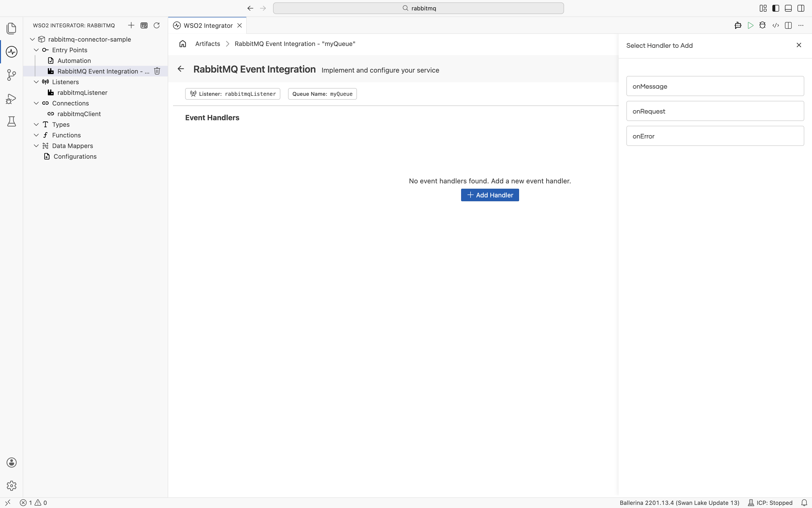Screen dimensions: 812x508
Task: Click Ballerina version in status bar
Action: (x=680, y=503)
